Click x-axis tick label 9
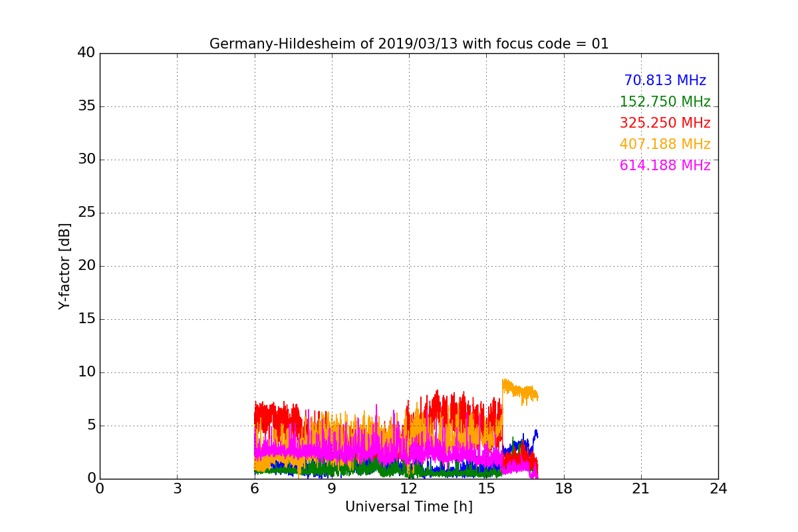Viewport: 798px width, 532px height. (x=332, y=488)
